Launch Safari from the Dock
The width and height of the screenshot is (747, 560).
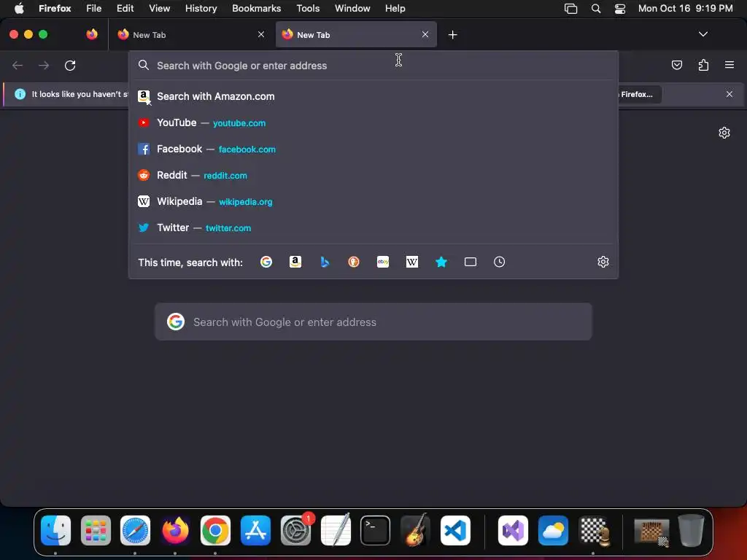tap(135, 531)
